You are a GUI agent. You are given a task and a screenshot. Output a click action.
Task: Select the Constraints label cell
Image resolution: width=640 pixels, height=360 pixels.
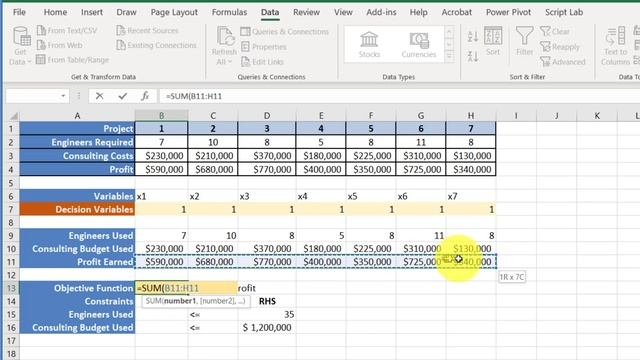pos(77,301)
